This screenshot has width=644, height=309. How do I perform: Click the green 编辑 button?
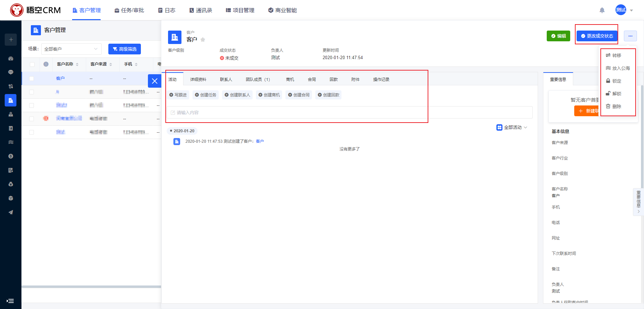point(558,36)
